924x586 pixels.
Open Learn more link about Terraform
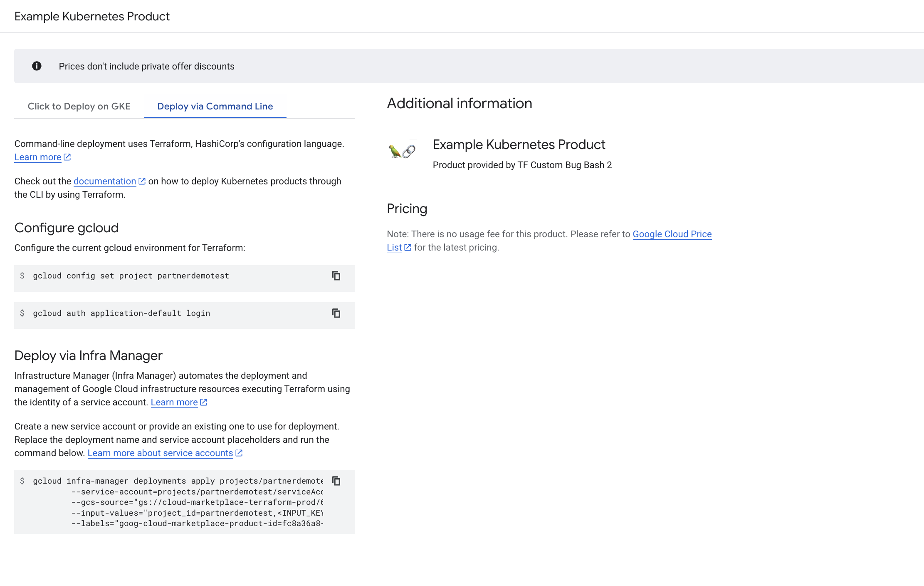38,157
